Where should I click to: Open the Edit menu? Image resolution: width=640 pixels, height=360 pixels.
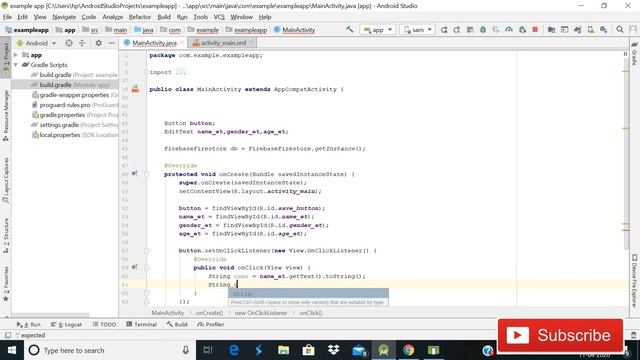(x=22, y=17)
